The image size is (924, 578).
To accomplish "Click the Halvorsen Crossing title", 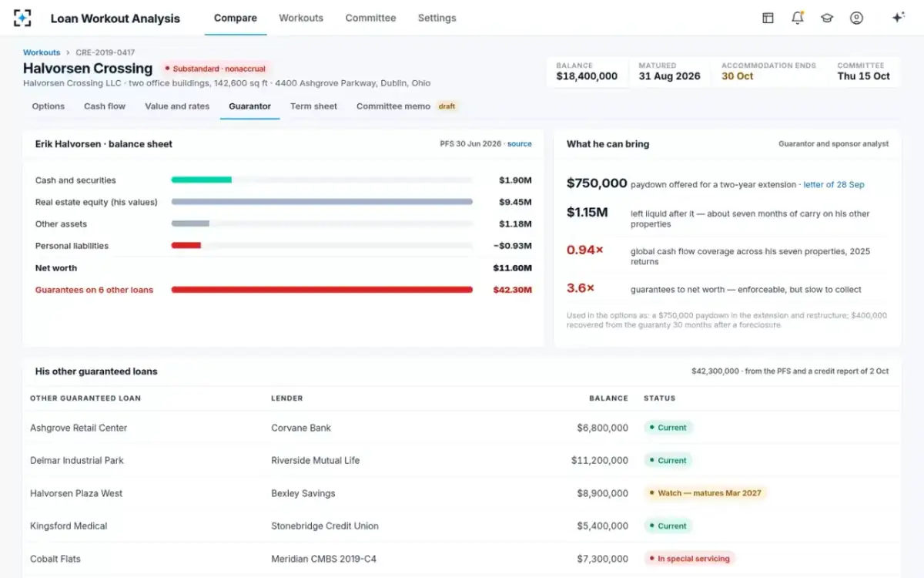I will pos(88,69).
